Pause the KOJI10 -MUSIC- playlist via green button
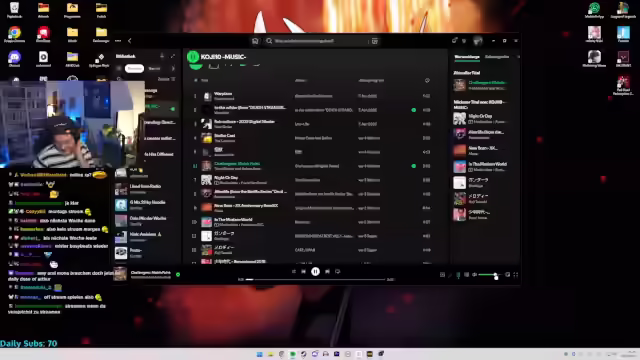640x360 pixels. click(193, 57)
